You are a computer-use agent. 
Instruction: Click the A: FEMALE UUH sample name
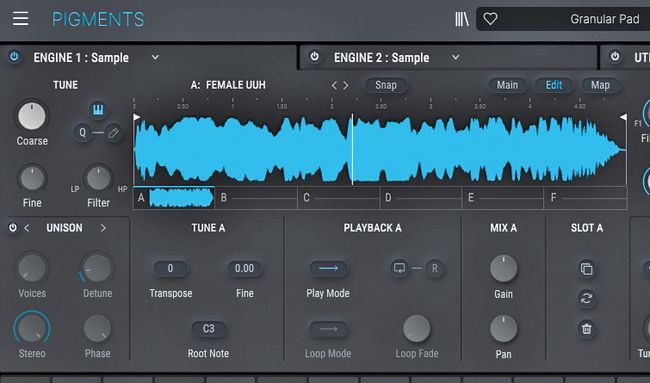228,85
